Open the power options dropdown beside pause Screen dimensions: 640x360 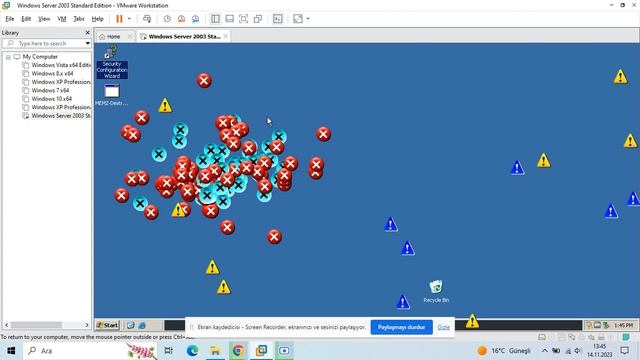pyautogui.click(x=129, y=19)
